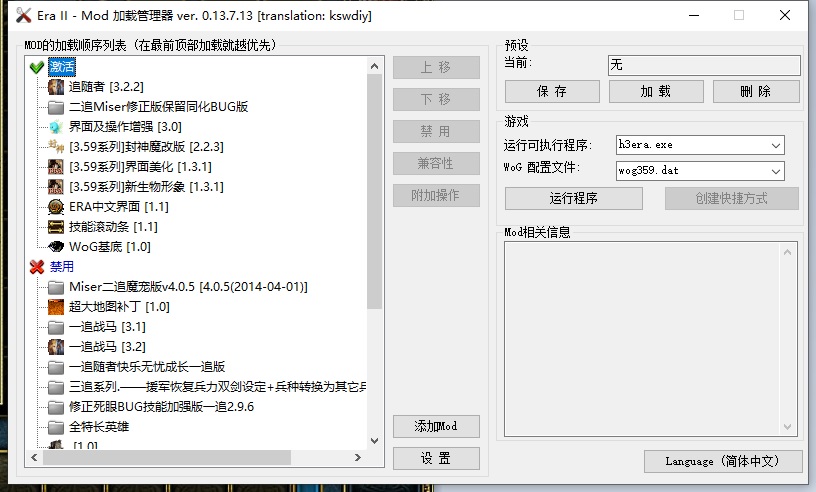This screenshot has width=816, height=492.
Task: Click the 当前 preset name field
Action: (x=704, y=65)
